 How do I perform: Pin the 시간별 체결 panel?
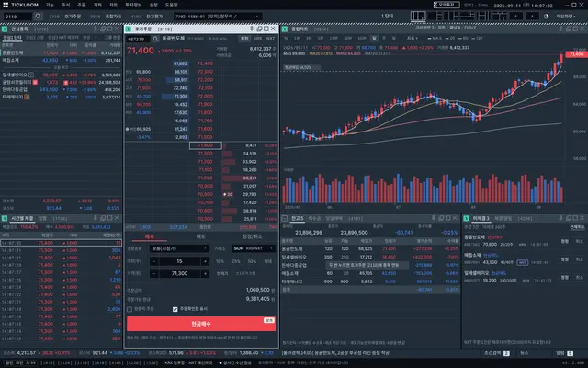96,218
